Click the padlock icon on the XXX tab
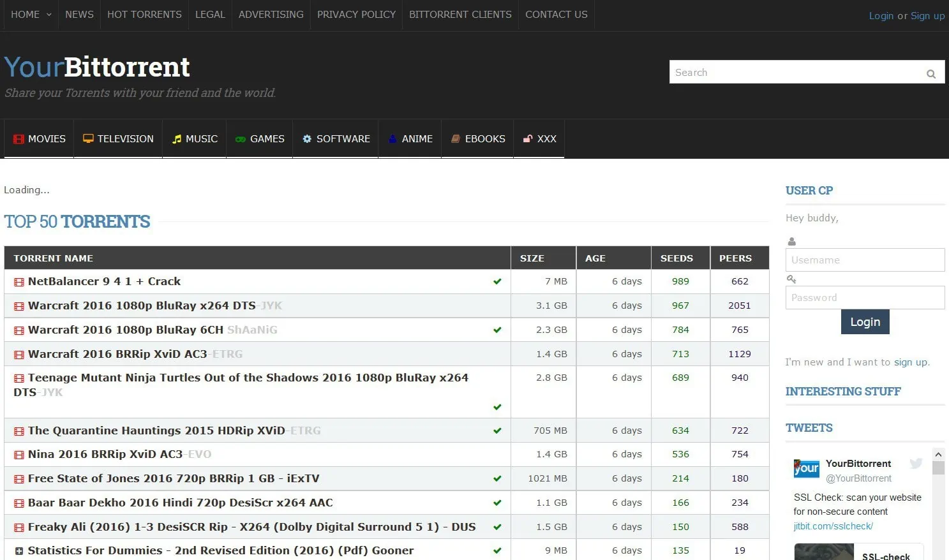The height and width of the screenshot is (560, 949). 528,138
